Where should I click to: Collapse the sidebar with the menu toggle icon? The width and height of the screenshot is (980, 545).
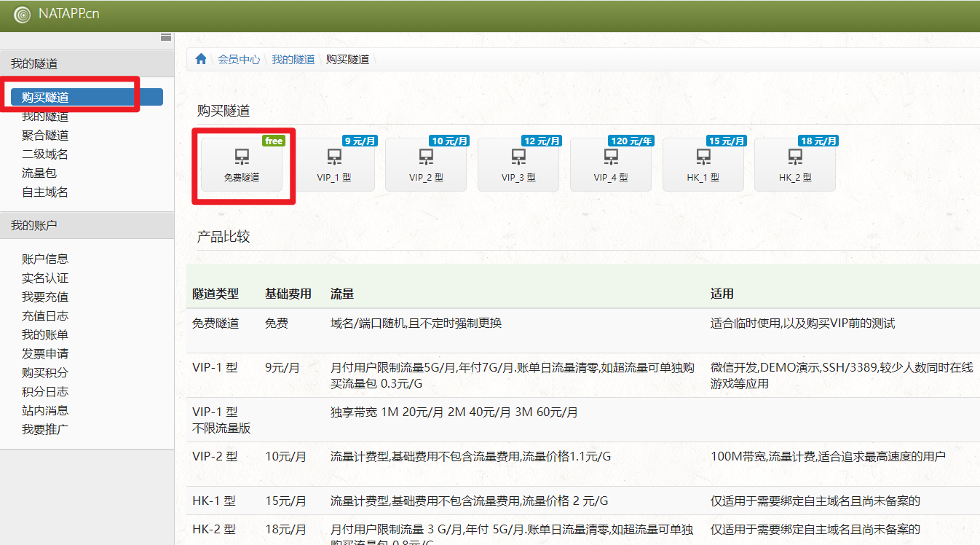[x=166, y=37]
